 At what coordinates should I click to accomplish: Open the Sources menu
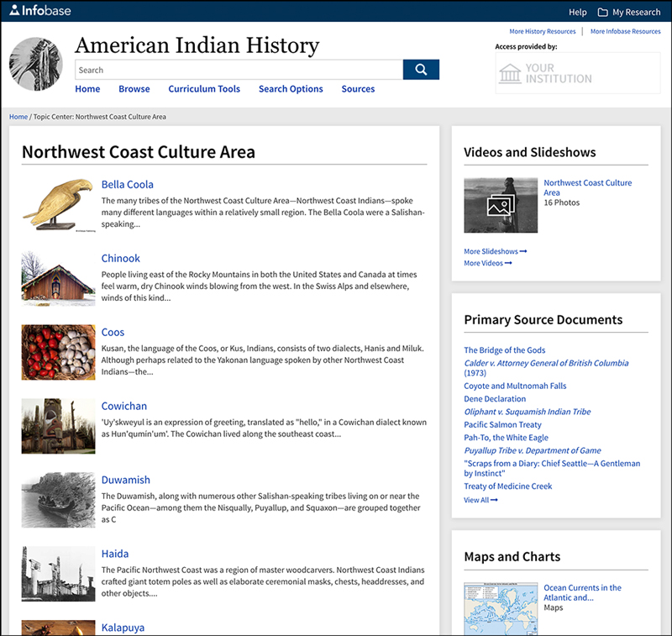tap(358, 89)
